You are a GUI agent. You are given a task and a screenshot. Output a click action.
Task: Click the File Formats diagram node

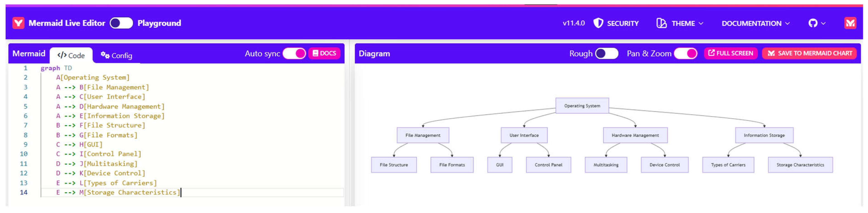(x=452, y=165)
